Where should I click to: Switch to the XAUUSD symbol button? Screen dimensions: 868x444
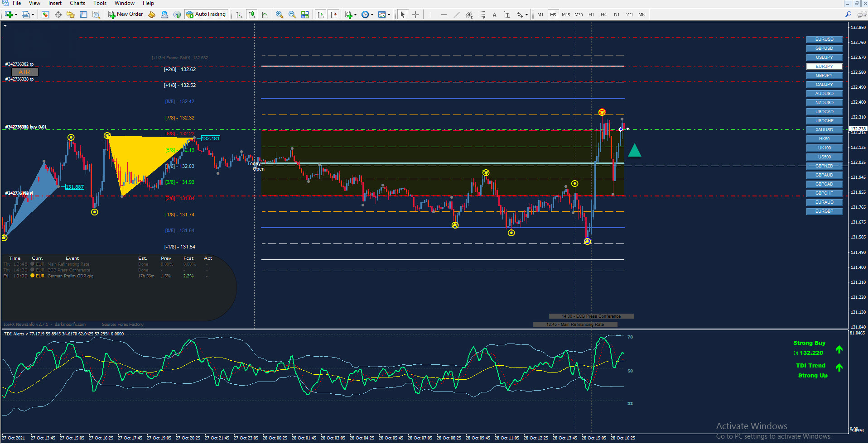pyautogui.click(x=824, y=130)
